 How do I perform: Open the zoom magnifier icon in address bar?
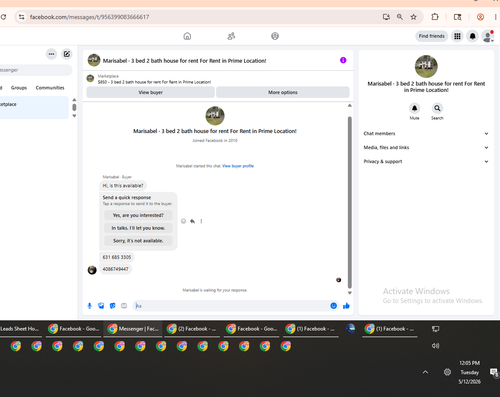click(400, 17)
